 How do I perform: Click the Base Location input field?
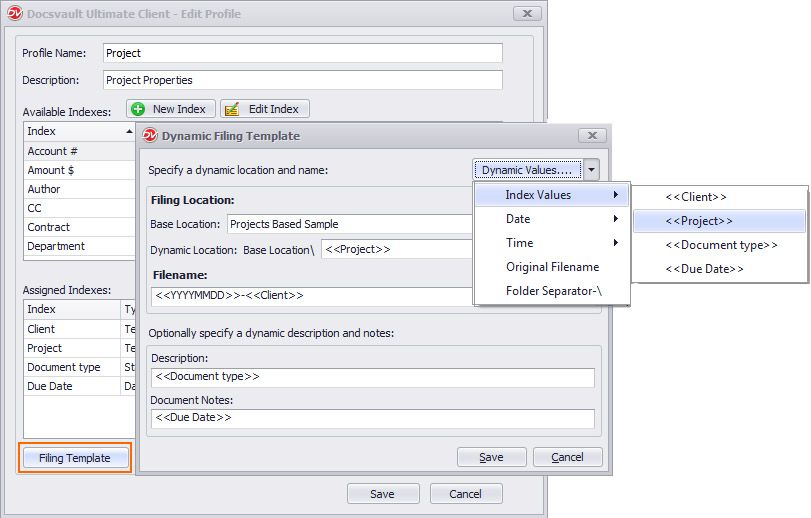pos(350,224)
